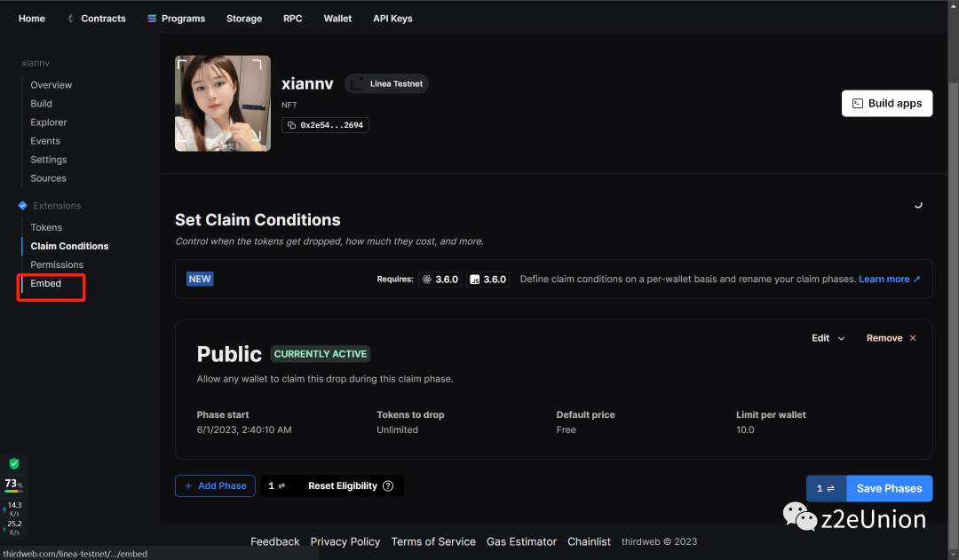The height and width of the screenshot is (560, 959).
Task: Open Gas Estimator footer link
Action: (x=521, y=541)
